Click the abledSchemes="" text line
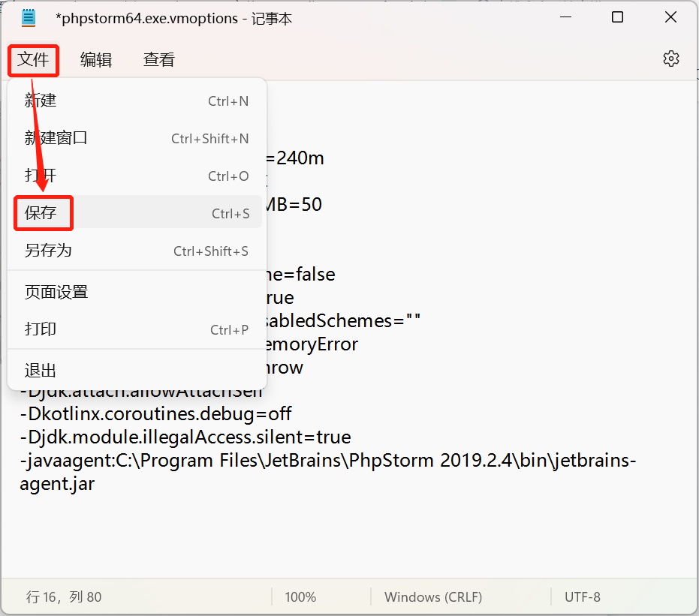Viewport: 699px width, 616px height. coord(343,320)
